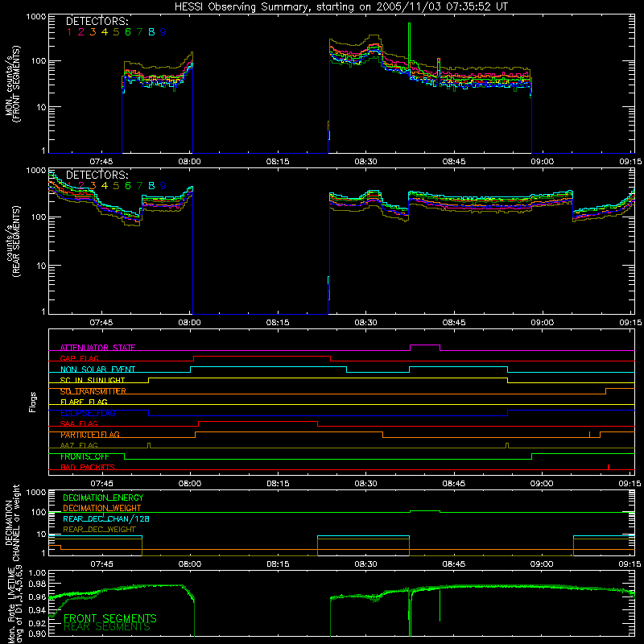Click the red BAD_PACKETS spike near 09:11
The width and height of the screenshot is (644, 644).
coord(609,467)
